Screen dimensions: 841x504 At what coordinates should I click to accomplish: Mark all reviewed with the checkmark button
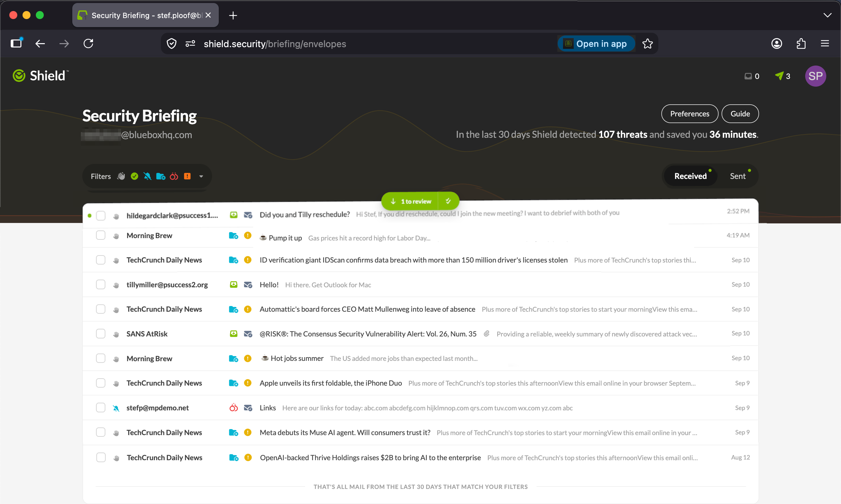448,201
